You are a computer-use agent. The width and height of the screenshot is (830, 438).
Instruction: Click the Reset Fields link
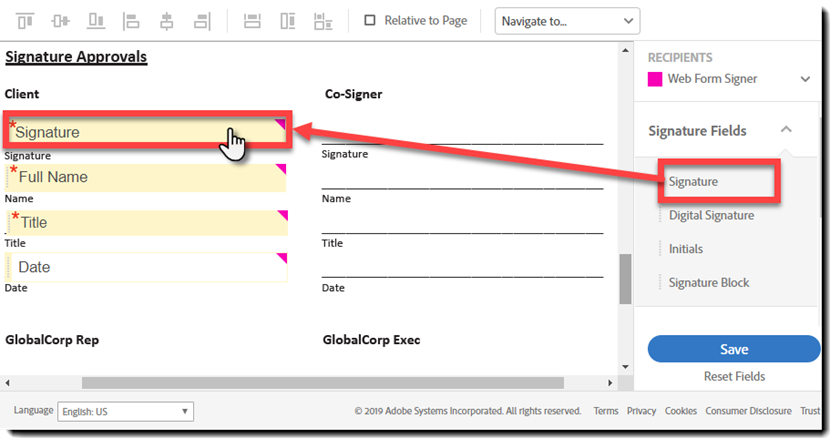pyautogui.click(x=734, y=377)
